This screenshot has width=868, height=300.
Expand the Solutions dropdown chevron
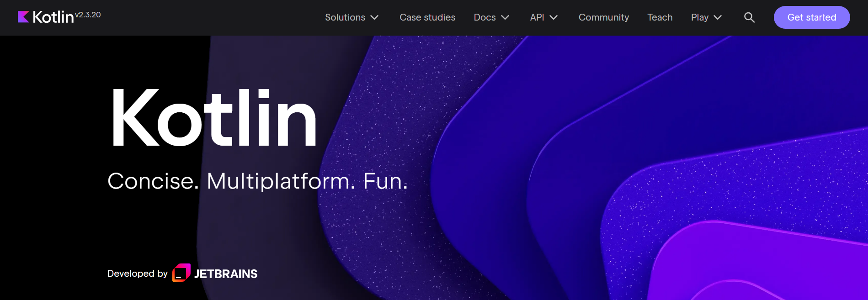(x=374, y=17)
